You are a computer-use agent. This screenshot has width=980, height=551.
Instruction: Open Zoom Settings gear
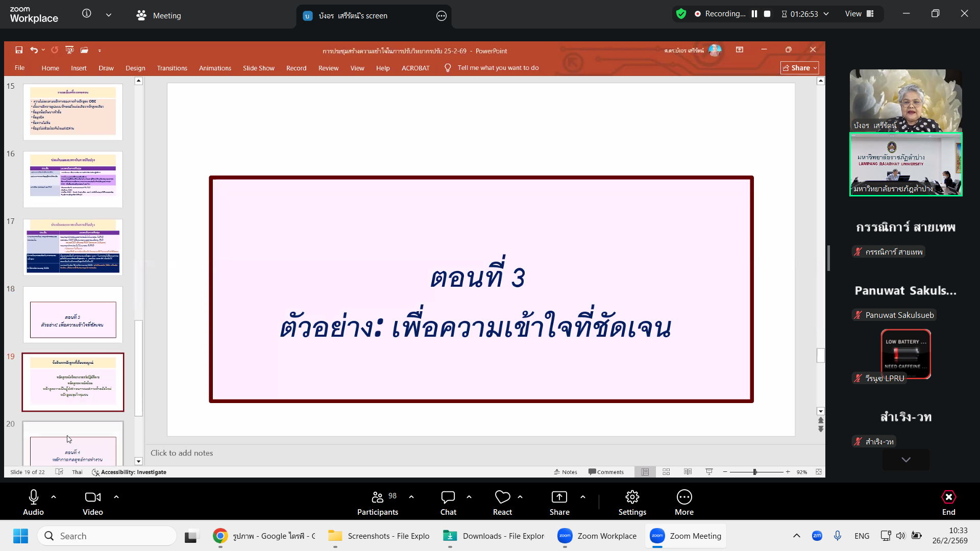(x=632, y=503)
